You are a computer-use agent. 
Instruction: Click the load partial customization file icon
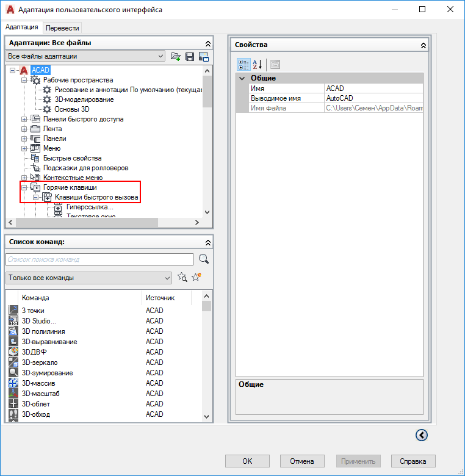176,56
